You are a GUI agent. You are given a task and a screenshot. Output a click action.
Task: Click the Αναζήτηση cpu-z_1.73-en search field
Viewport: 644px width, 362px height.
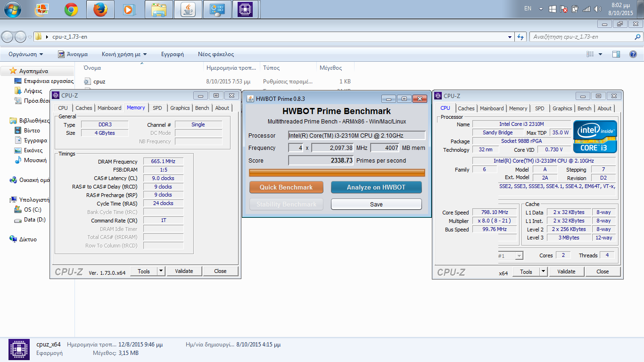pos(582,37)
